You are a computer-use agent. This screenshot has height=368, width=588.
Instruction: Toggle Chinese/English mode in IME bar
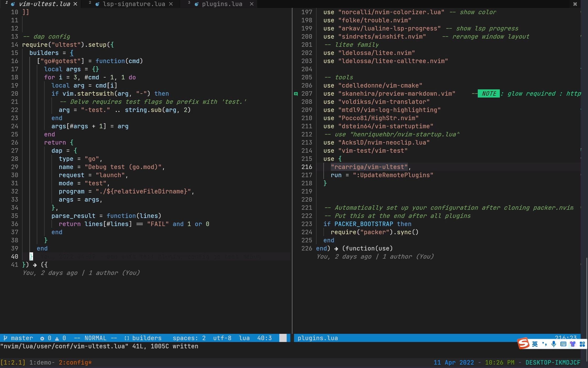pos(535,344)
